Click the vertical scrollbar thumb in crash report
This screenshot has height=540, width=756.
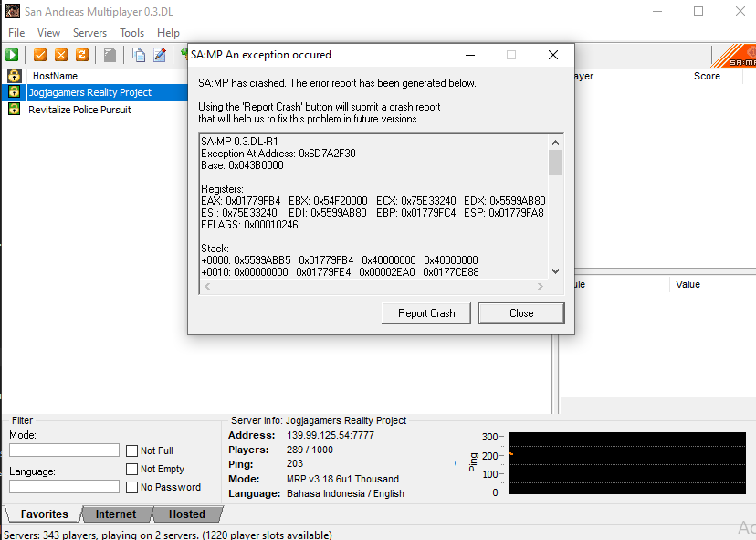[x=555, y=162]
